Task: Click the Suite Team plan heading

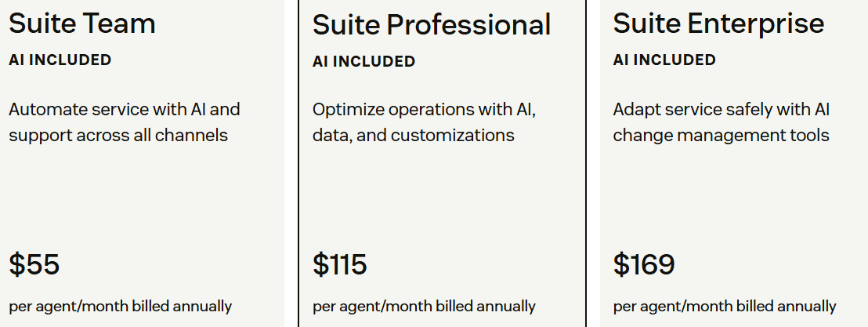Action: (x=82, y=24)
